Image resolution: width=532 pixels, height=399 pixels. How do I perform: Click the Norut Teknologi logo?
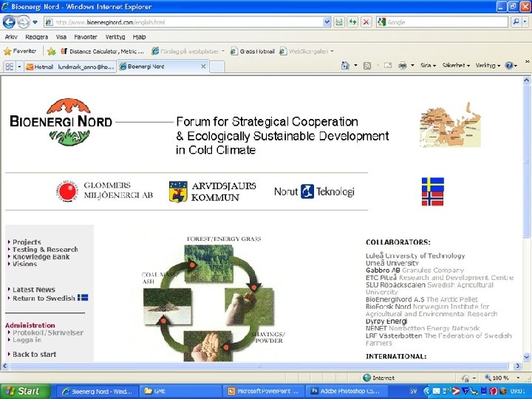(314, 191)
